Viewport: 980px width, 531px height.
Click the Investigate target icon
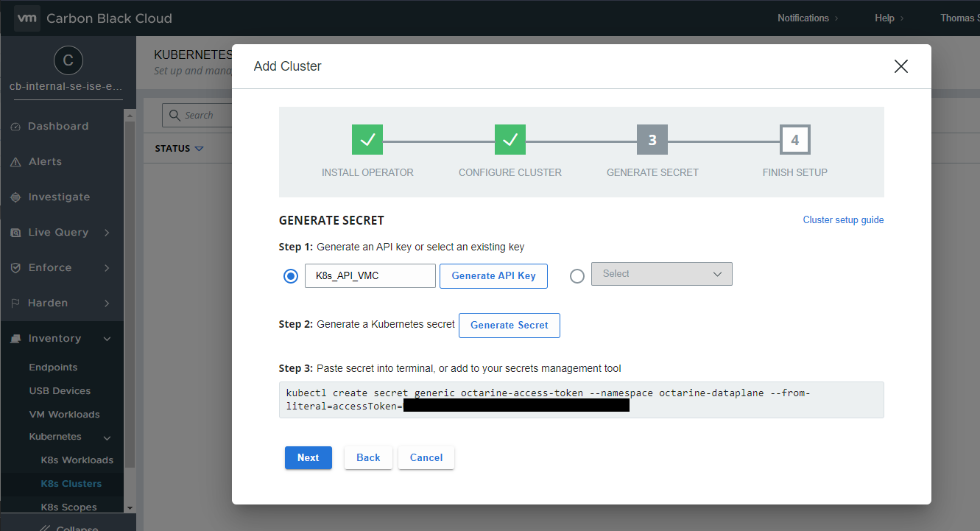[x=15, y=197]
